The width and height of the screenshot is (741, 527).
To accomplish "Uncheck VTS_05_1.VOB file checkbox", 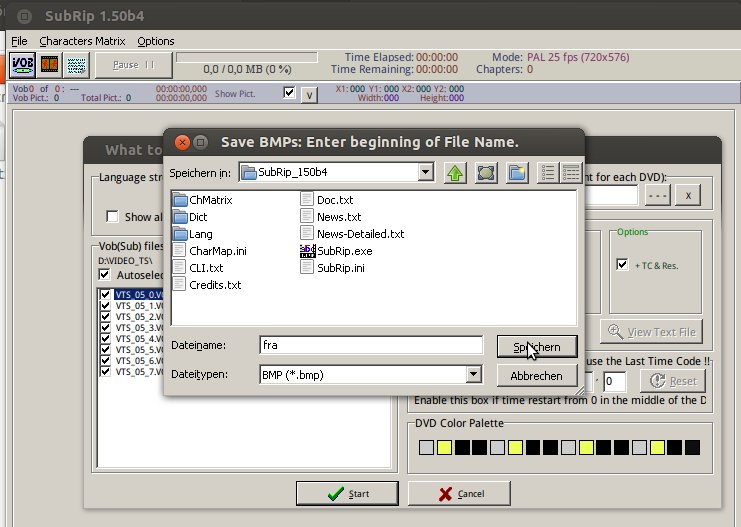I will click(105, 306).
